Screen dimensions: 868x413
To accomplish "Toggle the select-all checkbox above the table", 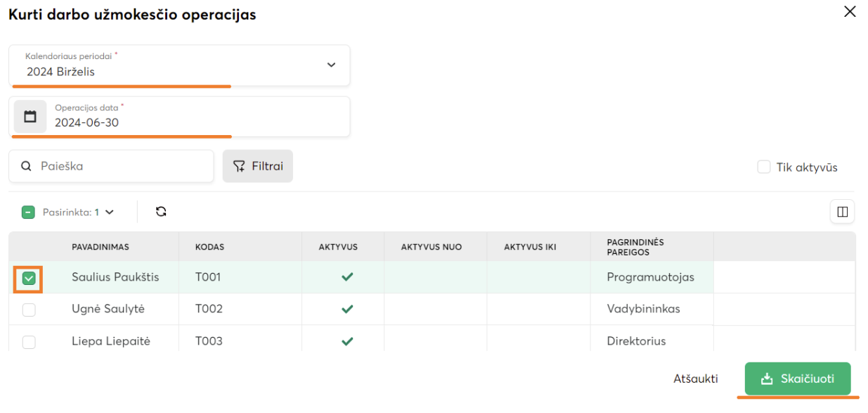I will click(x=28, y=212).
